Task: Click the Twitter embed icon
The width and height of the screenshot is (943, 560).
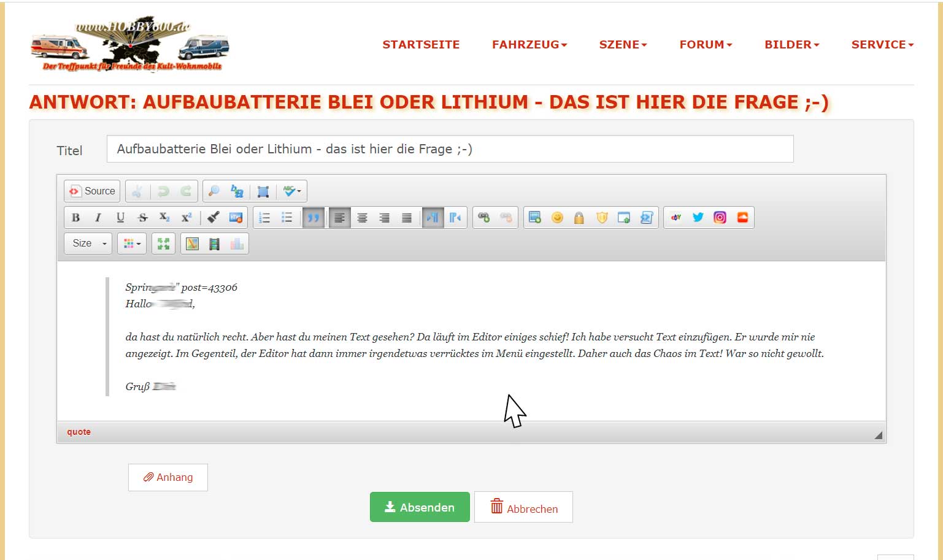Action: click(698, 218)
